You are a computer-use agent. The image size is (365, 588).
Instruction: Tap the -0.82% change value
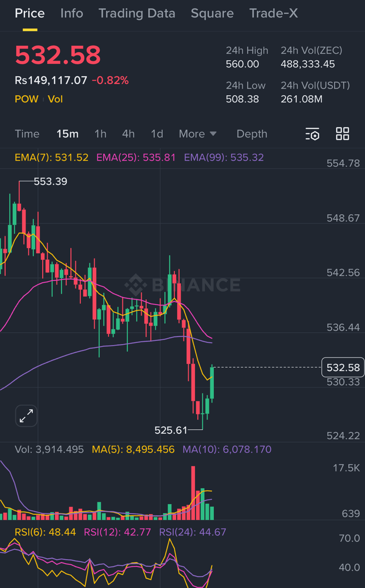pos(110,80)
